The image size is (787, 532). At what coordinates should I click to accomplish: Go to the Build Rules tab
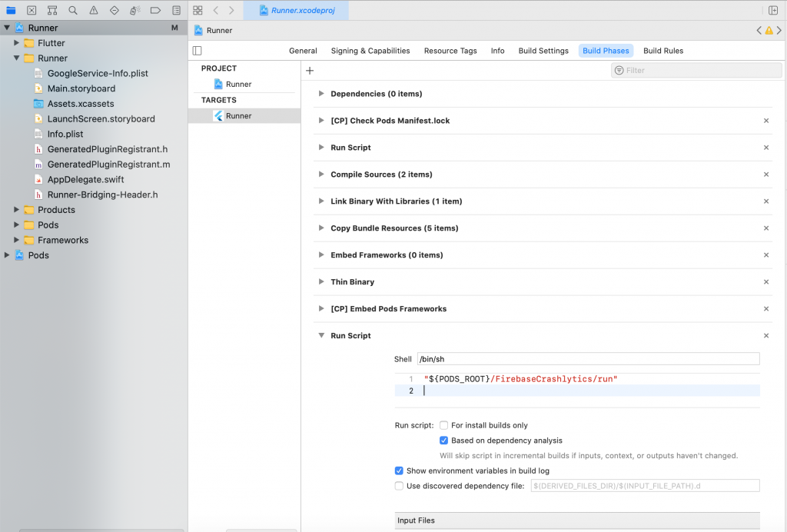pos(663,51)
